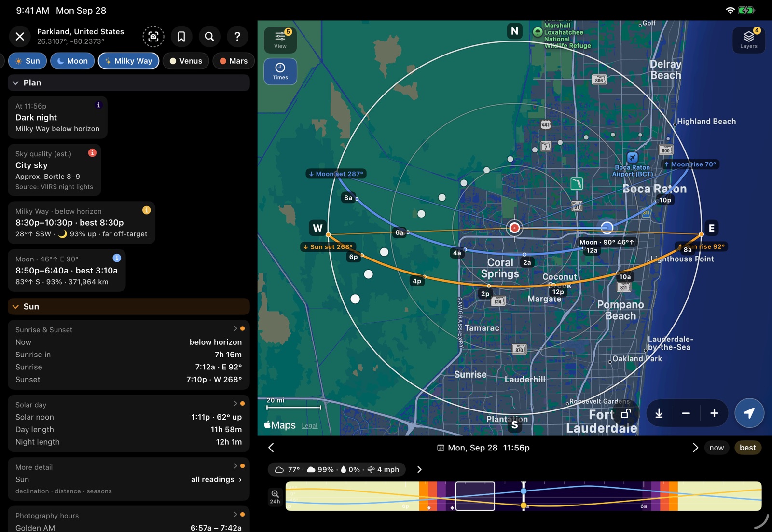The width and height of the screenshot is (772, 532).
Task: Expand the Photography hours card
Action: coord(235,515)
